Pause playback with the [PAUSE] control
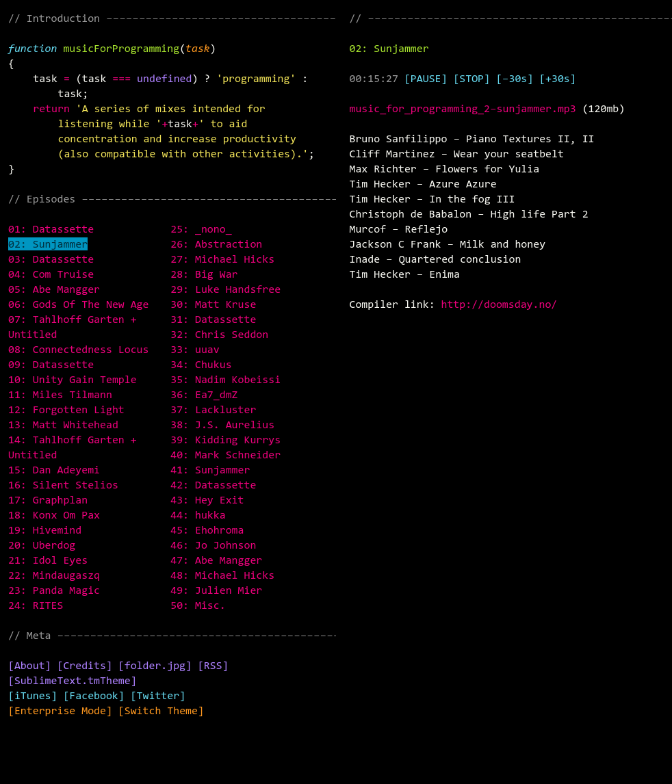 (x=426, y=79)
